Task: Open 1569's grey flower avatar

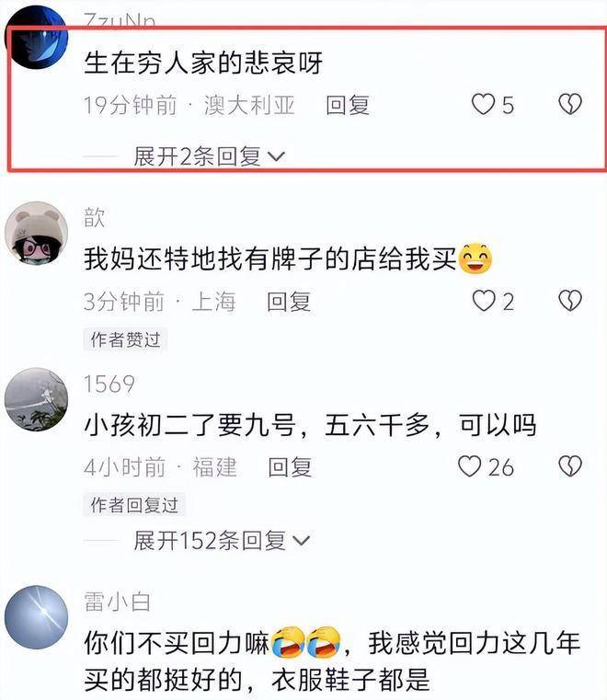Action: [x=36, y=399]
